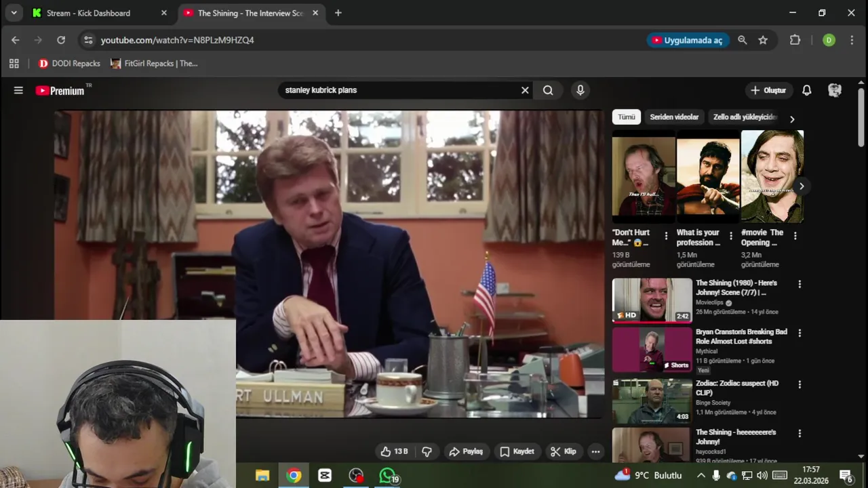Open options for "What is your profession"
This screenshot has width=868, height=488.
click(730, 236)
